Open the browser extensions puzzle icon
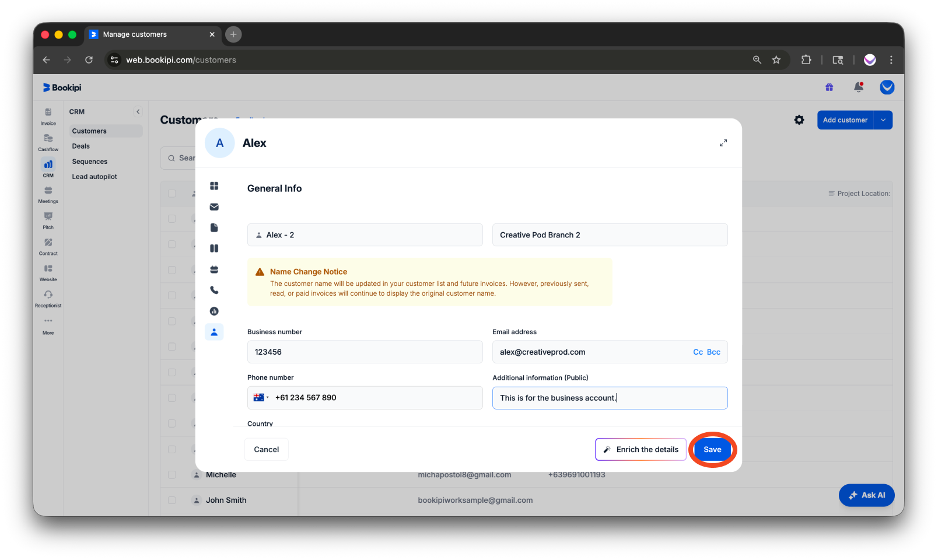Viewport: 938px width, 560px height. (806, 60)
